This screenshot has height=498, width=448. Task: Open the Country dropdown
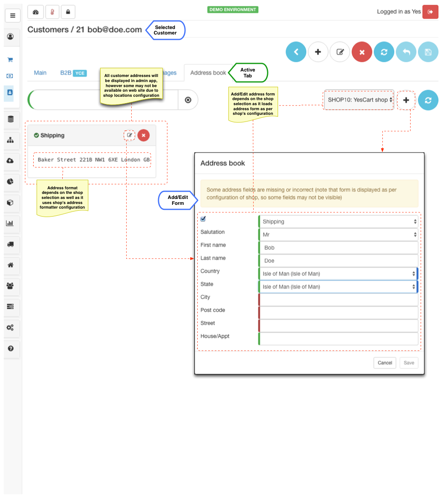tap(338, 274)
